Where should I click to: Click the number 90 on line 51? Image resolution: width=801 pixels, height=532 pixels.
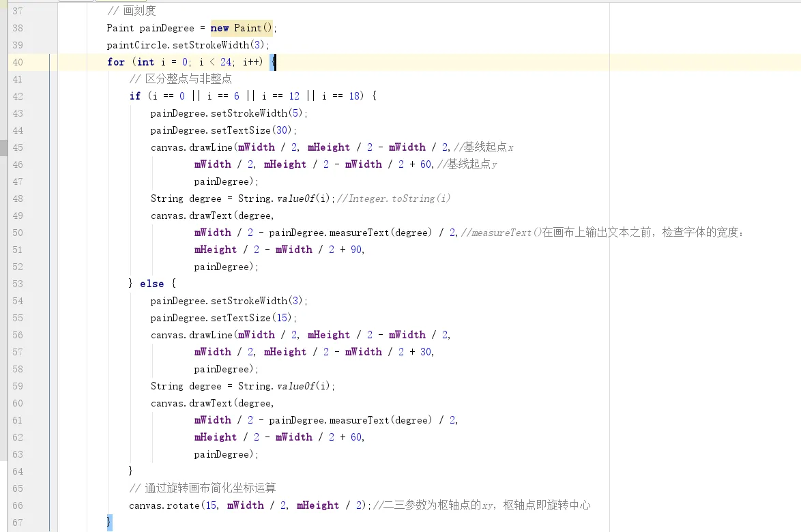tap(356, 250)
